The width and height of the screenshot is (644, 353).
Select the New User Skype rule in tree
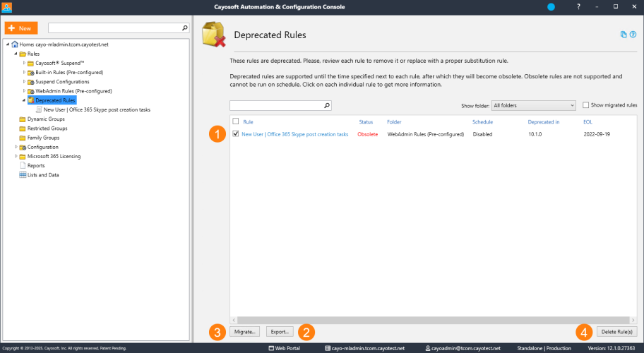[x=97, y=109]
